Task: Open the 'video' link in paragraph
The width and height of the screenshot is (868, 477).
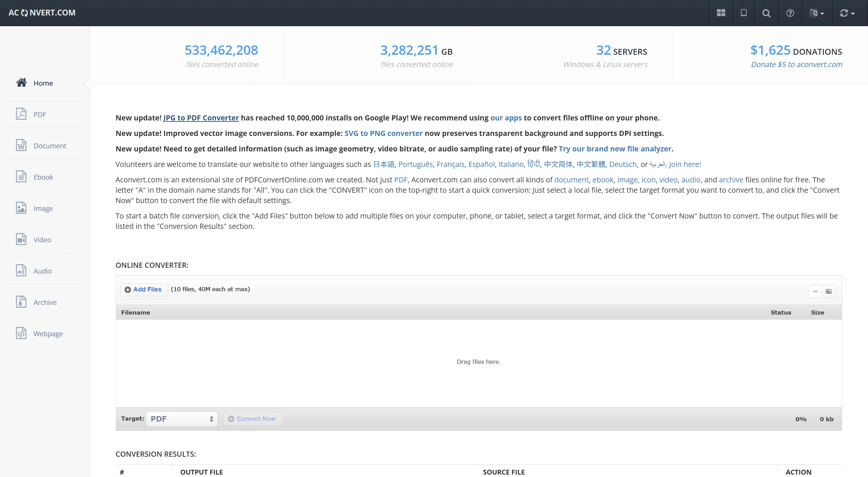Action: point(668,180)
